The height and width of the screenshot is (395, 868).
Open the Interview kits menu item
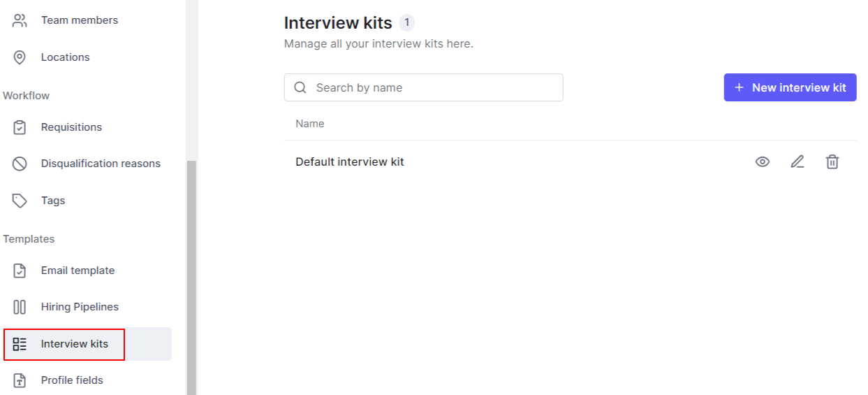click(75, 344)
